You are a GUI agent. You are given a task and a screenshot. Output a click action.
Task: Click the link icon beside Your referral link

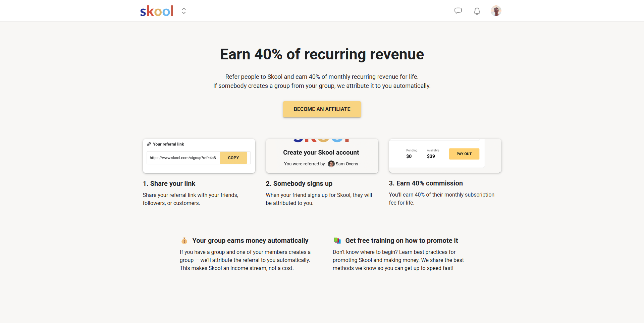pos(149,144)
